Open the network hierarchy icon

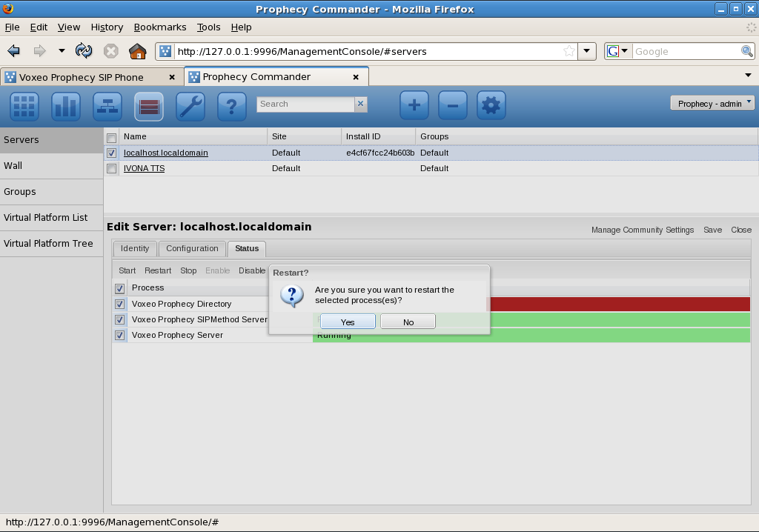pyautogui.click(x=107, y=105)
